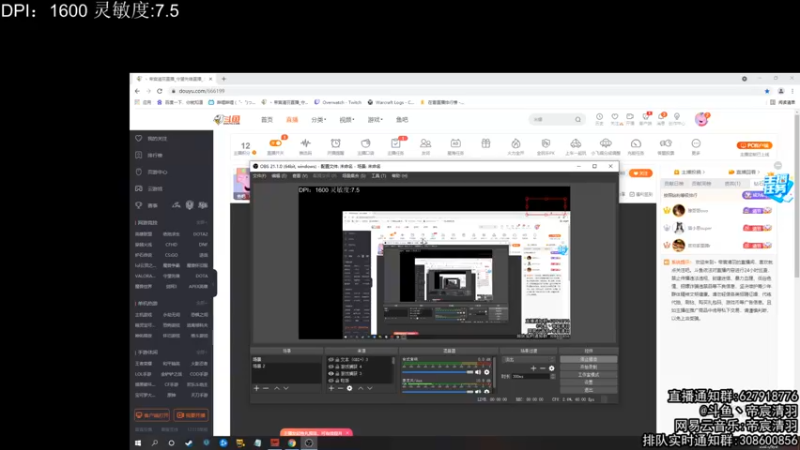
Task: Open the 分类 dropdown in Douyu nav
Action: (318, 119)
